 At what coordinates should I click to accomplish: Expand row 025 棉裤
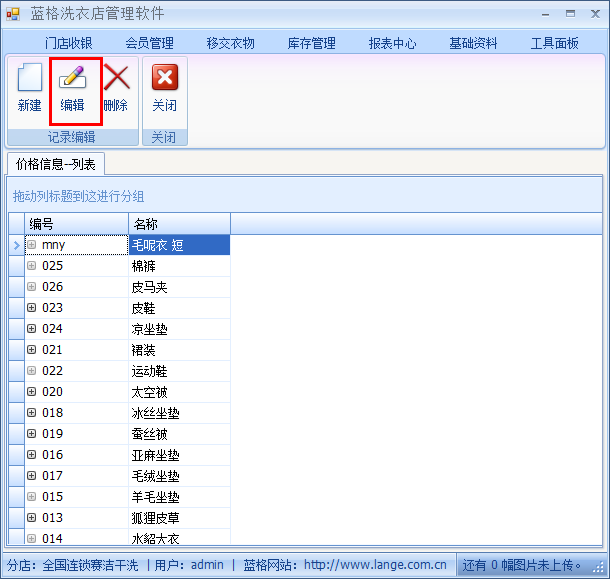point(32,266)
